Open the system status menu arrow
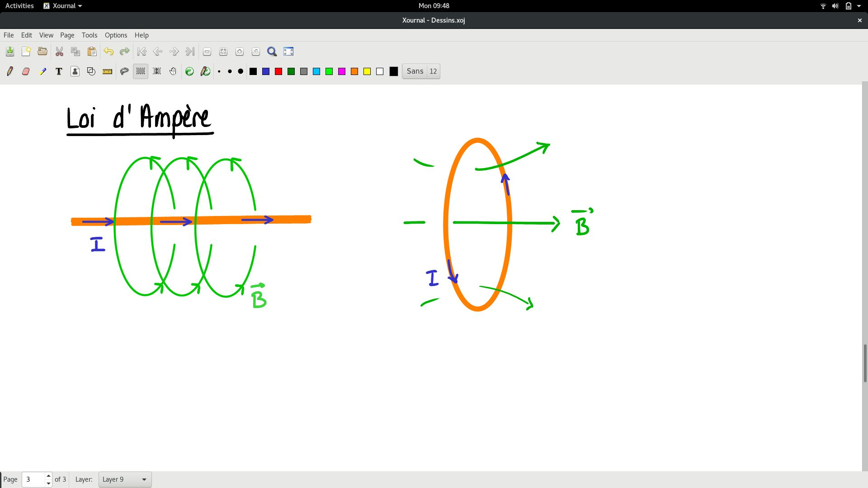 tap(859, 6)
